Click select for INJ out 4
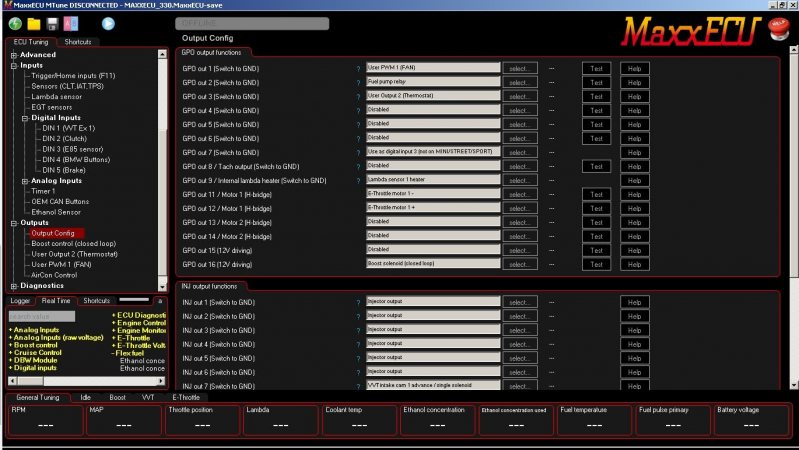Screen dimensions: 799x450 [x=520, y=345]
